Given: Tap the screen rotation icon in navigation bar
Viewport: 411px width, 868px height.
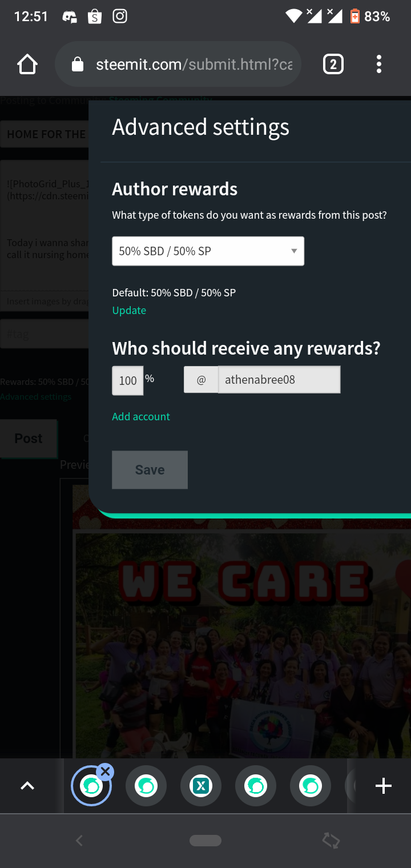Looking at the screenshot, I should (x=331, y=841).
